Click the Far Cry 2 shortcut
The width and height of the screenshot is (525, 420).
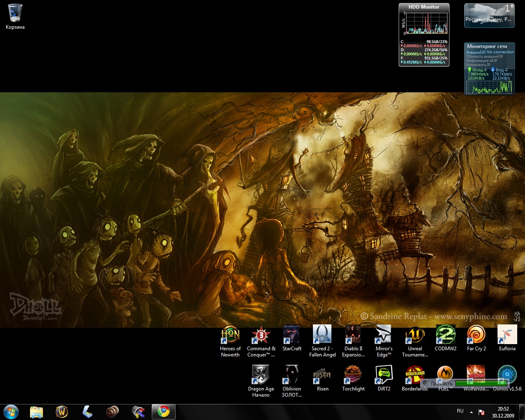point(476,338)
